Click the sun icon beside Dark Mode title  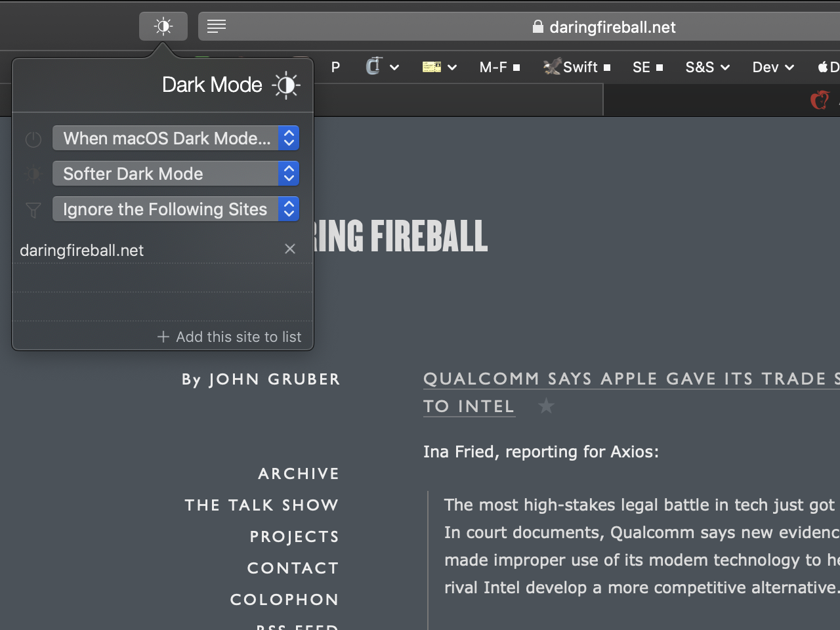286,85
